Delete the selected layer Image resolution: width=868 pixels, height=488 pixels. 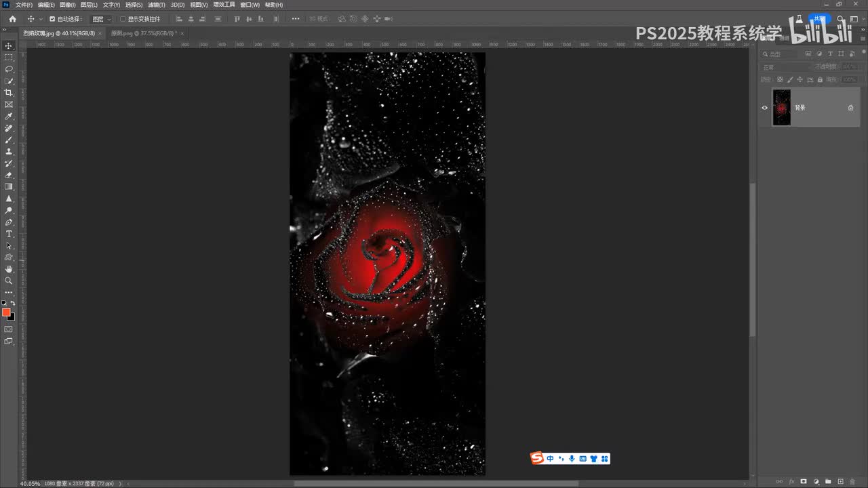pos(852,481)
